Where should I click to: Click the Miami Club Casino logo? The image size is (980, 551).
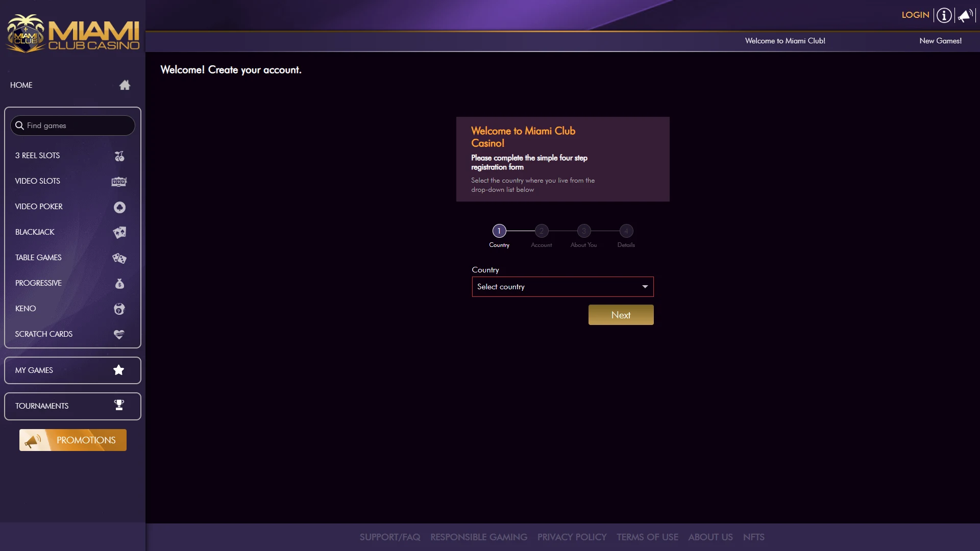click(73, 33)
